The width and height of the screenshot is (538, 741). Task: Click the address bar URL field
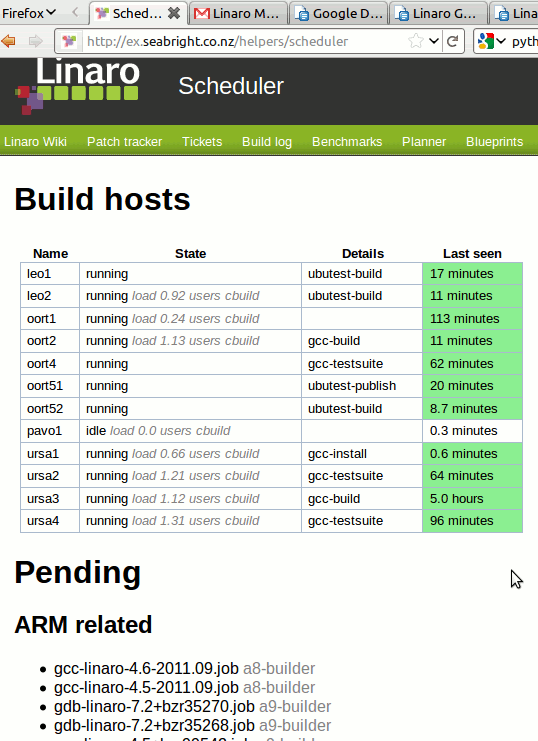pos(243,42)
